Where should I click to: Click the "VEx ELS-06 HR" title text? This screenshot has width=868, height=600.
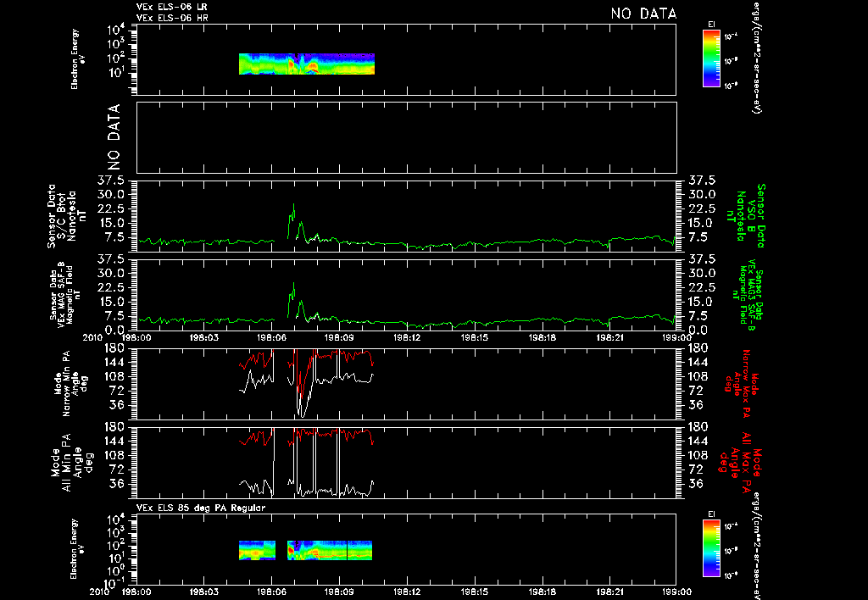[172, 19]
